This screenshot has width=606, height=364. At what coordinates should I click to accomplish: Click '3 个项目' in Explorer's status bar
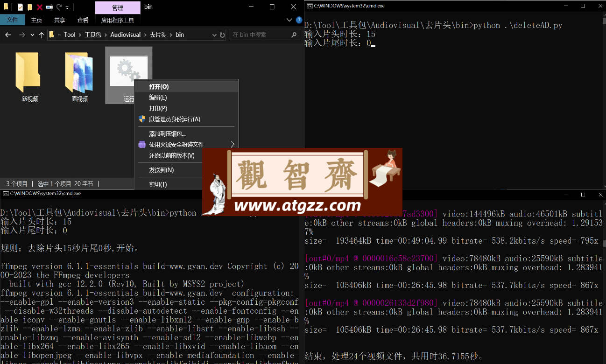(x=17, y=184)
